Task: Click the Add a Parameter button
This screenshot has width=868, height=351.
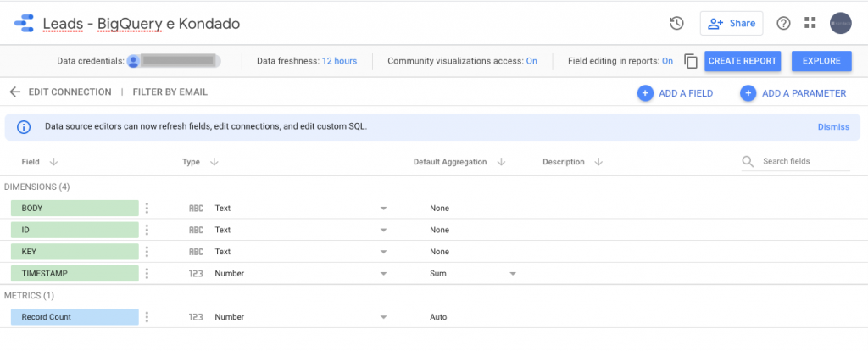Action: click(793, 93)
